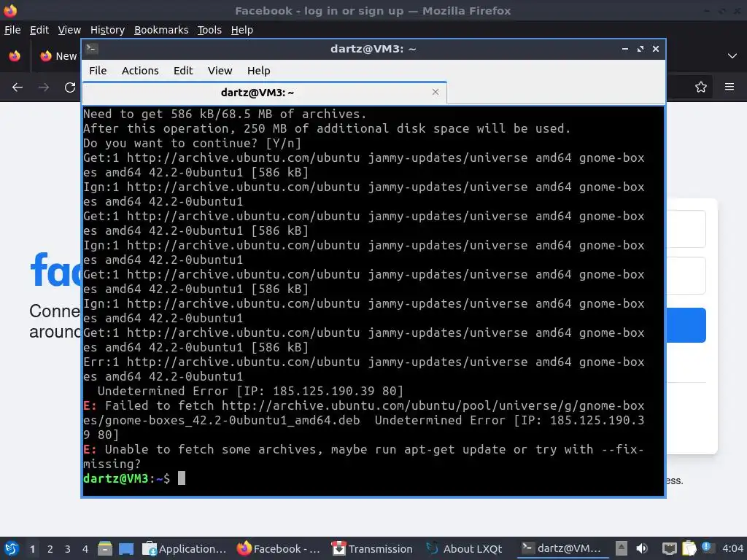Switch to workspace 2 in the pager
The image size is (747, 560).
click(50, 549)
